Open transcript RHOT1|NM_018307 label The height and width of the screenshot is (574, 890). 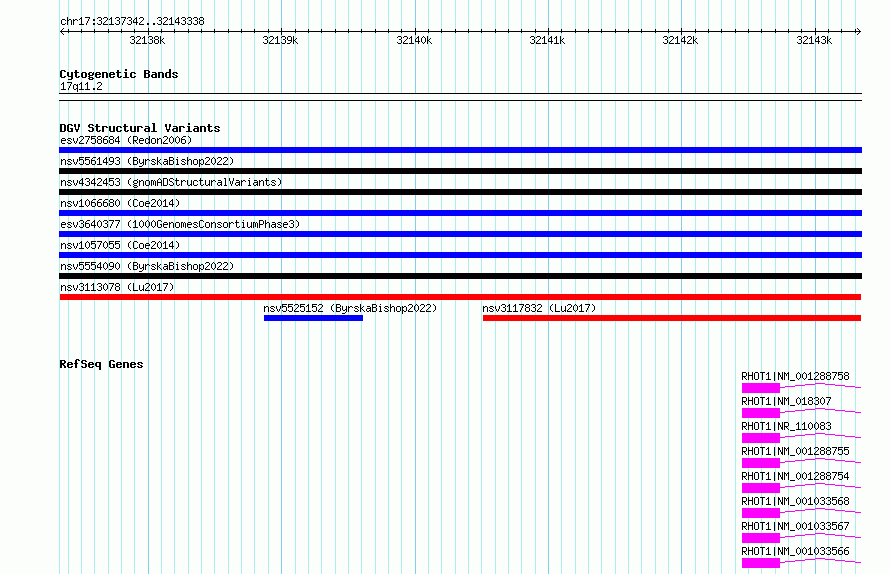786,401
